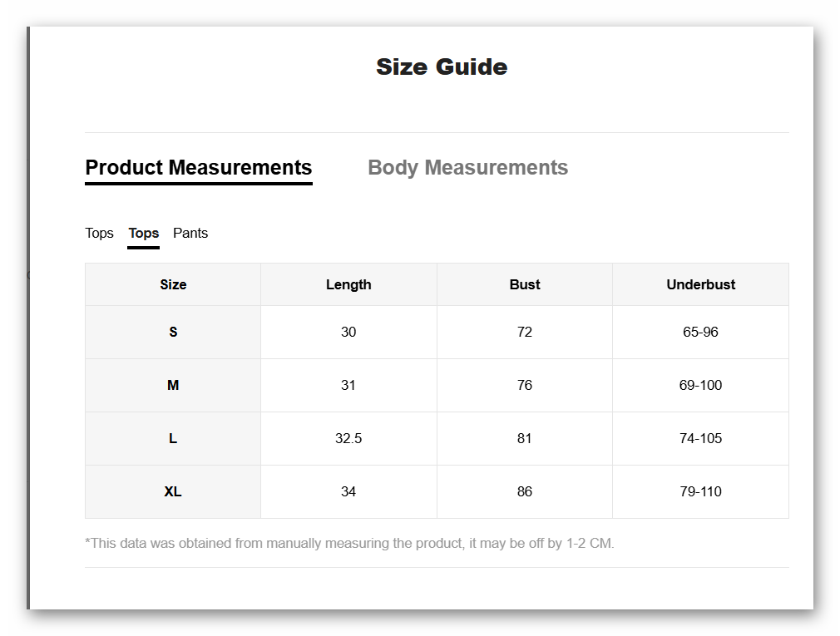Click the Size Guide heading
The height and width of the screenshot is (636, 840).
pyautogui.click(x=442, y=67)
